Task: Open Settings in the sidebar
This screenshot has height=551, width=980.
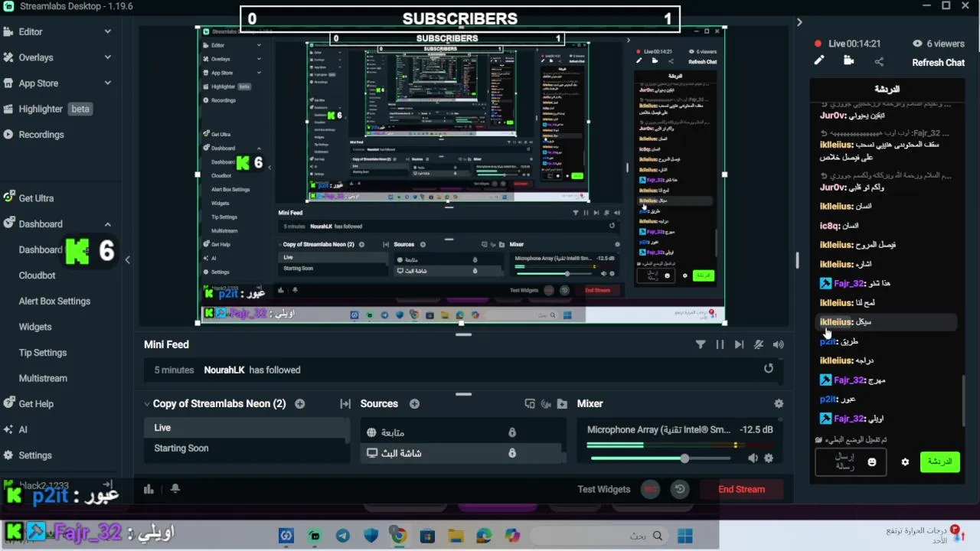Action: tap(35, 455)
